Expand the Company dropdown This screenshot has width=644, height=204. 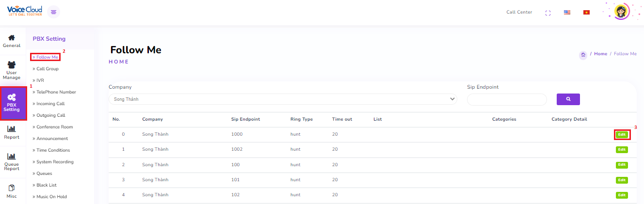tap(283, 99)
